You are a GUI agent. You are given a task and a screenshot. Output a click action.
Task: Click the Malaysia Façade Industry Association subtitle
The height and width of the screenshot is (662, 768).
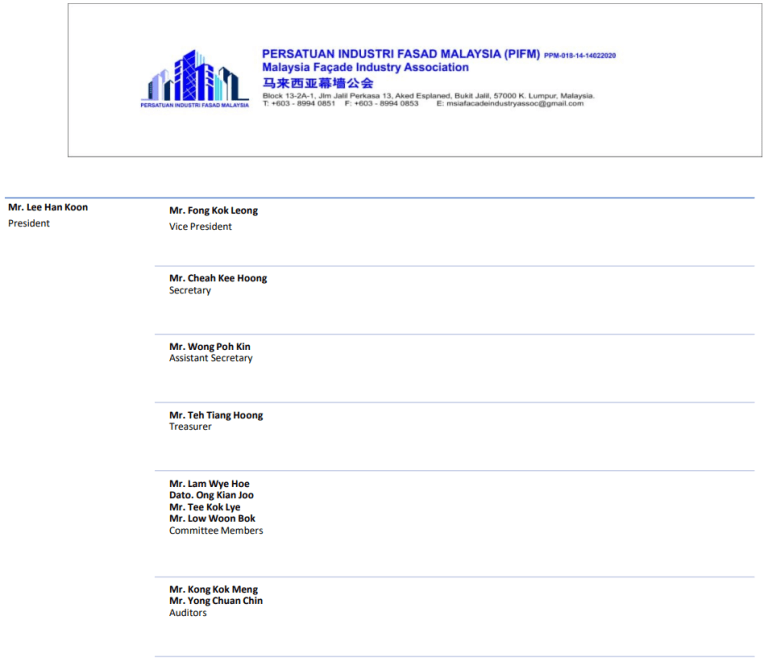click(x=365, y=68)
